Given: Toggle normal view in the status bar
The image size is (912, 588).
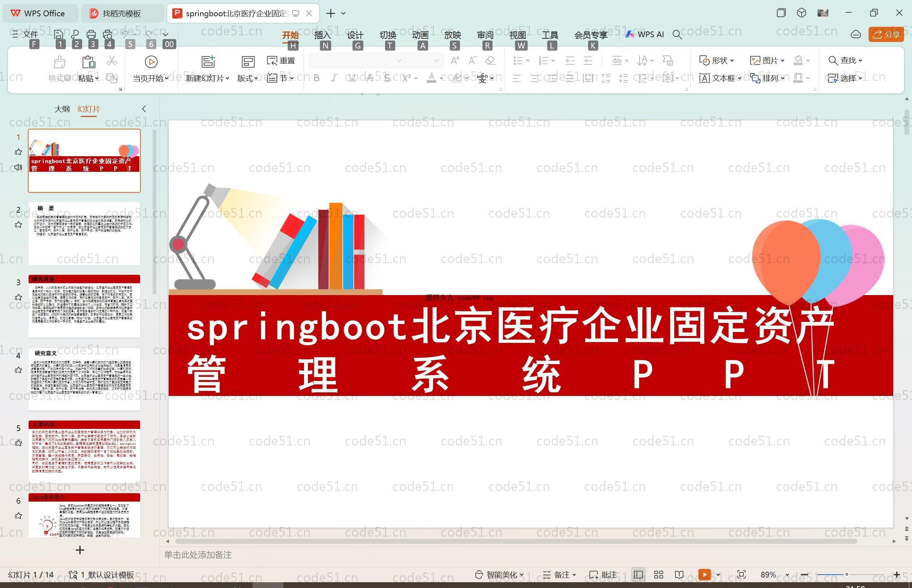Looking at the screenshot, I should (x=638, y=575).
